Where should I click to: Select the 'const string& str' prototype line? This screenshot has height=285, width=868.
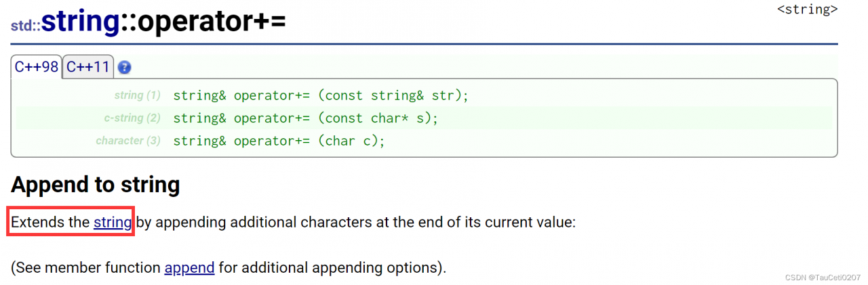tap(321, 95)
